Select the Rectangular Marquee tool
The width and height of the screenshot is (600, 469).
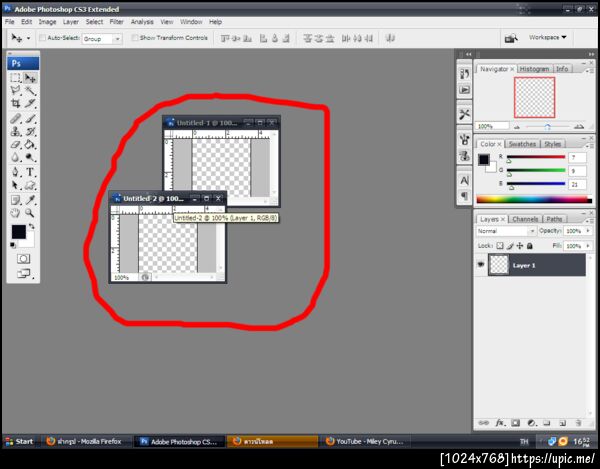point(16,78)
